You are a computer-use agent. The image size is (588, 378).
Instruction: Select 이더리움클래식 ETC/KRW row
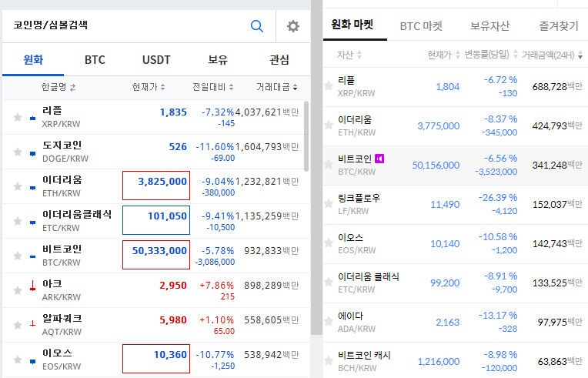click(x=77, y=220)
